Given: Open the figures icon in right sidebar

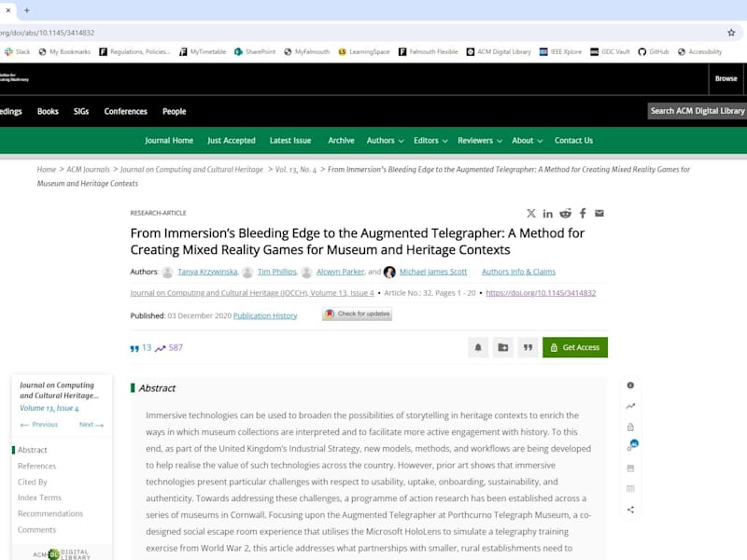Looking at the screenshot, I should (x=630, y=469).
